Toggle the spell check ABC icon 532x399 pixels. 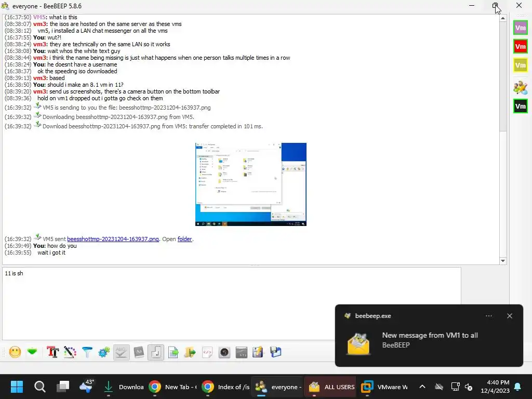click(121, 352)
